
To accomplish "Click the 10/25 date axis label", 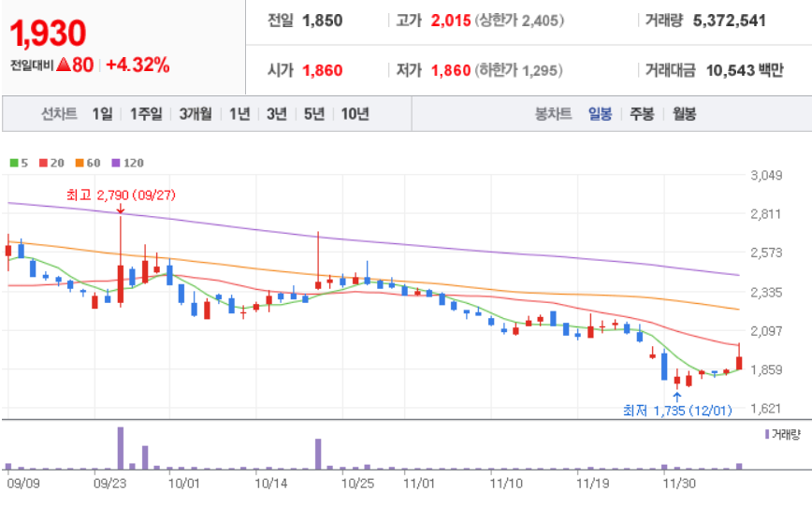I will [357, 484].
